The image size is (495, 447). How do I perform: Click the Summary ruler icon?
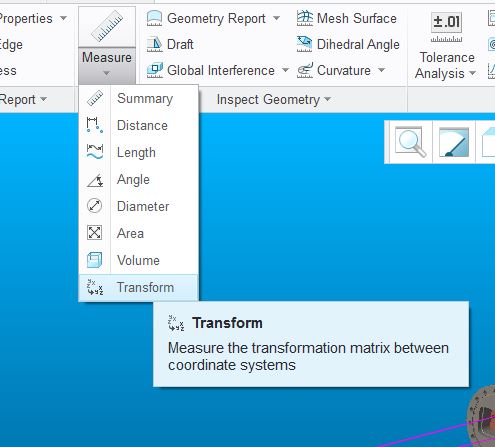coord(95,99)
